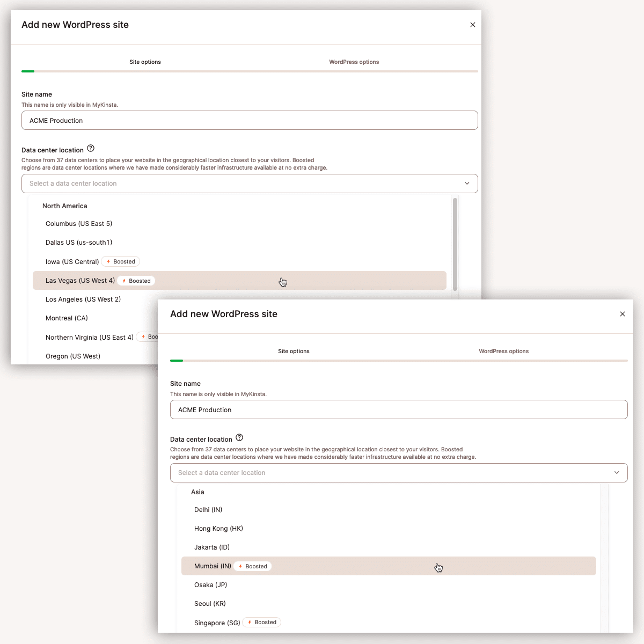Click the Boosted badge next to Iowa (US Central)
The width and height of the screenshot is (644, 644).
coord(121,261)
